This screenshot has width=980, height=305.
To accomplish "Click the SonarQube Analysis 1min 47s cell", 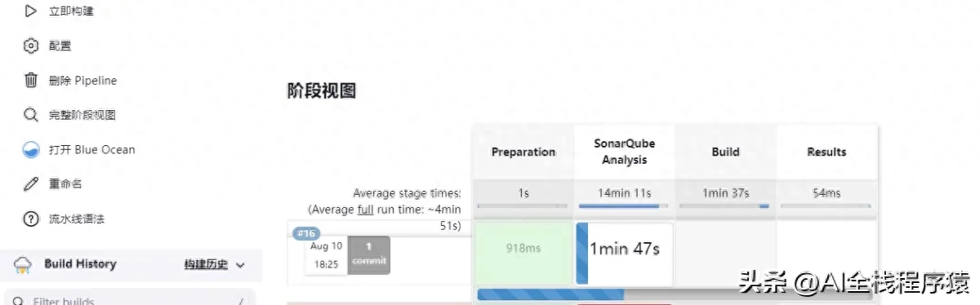I will pos(625,254).
